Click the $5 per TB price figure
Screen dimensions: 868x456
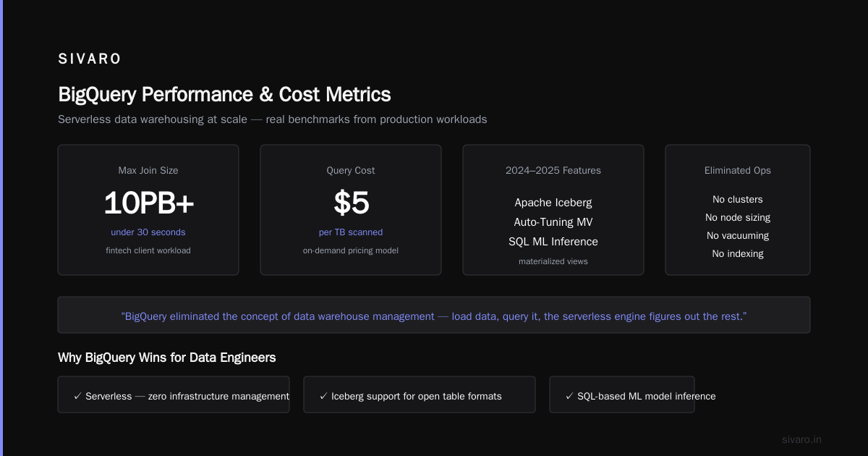click(351, 203)
